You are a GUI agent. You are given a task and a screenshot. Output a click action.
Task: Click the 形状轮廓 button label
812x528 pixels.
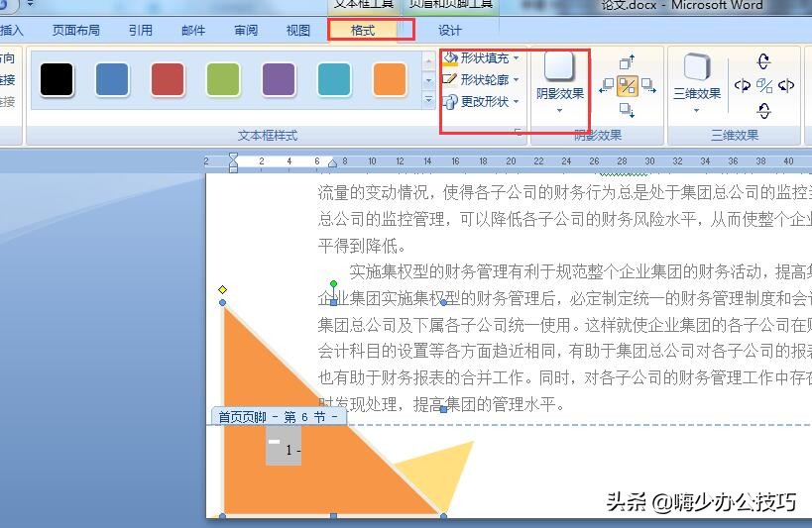point(485,79)
